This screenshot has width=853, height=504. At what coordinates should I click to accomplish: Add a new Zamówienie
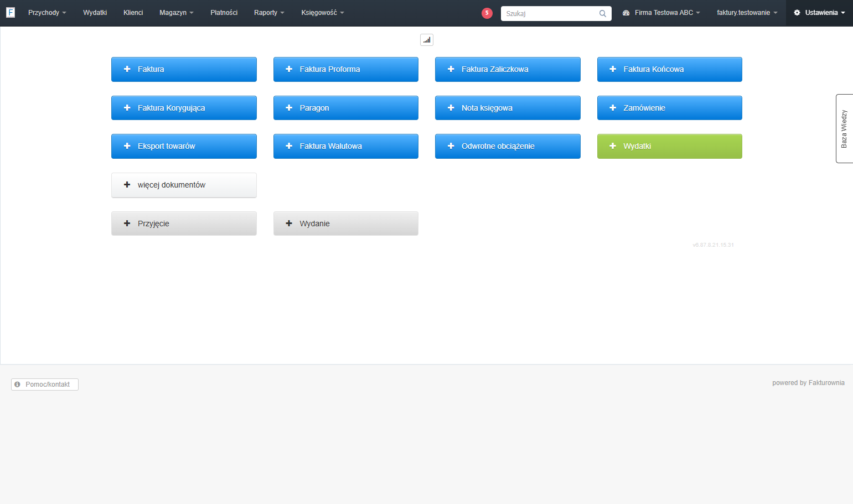(x=670, y=108)
